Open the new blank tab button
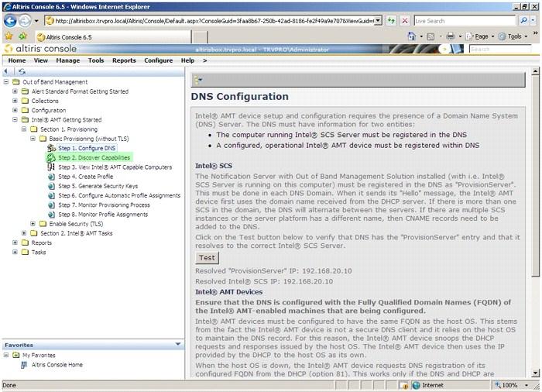 tap(200, 37)
